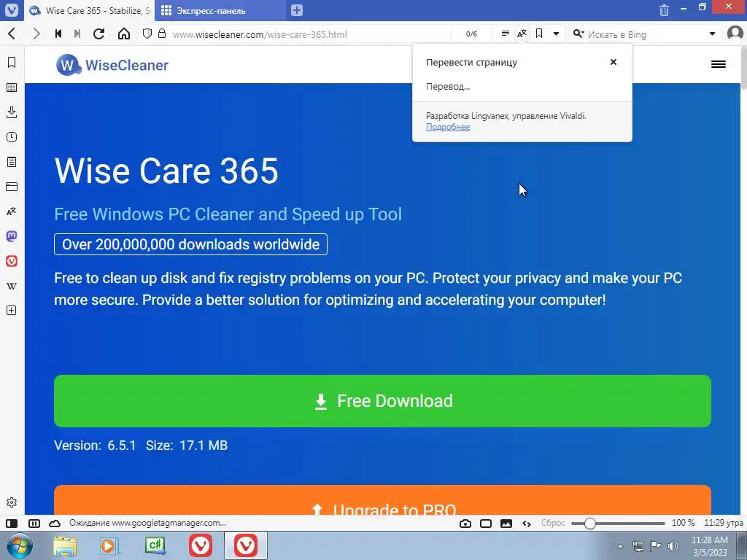Open History panel in sidebar
Image resolution: width=747 pixels, height=560 pixels.
coord(12,137)
